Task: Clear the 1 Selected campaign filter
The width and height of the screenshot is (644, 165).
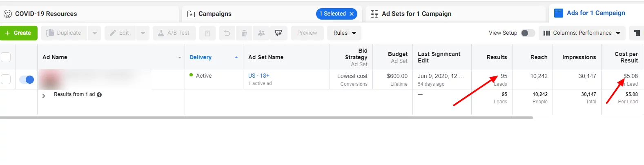Action: [352, 14]
